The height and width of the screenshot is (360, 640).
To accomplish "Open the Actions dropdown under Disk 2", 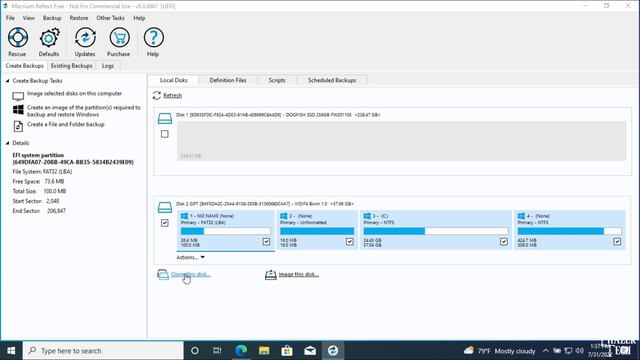I will point(191,258).
